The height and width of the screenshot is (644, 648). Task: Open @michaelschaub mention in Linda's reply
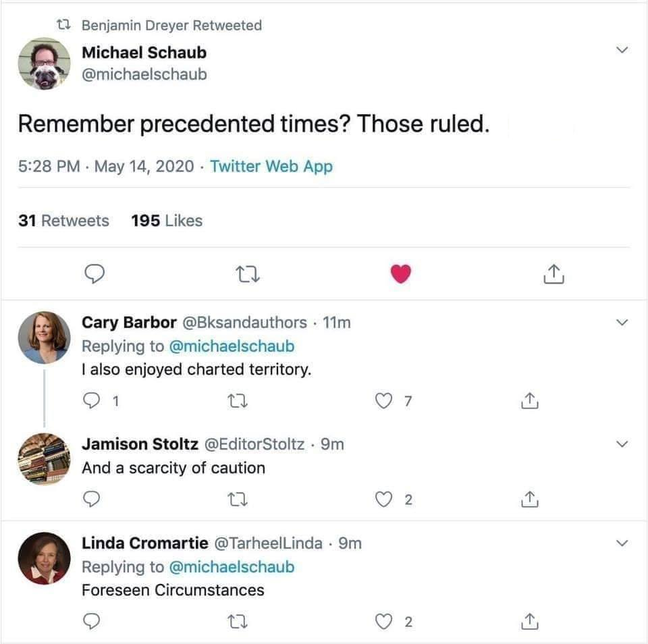click(x=232, y=566)
